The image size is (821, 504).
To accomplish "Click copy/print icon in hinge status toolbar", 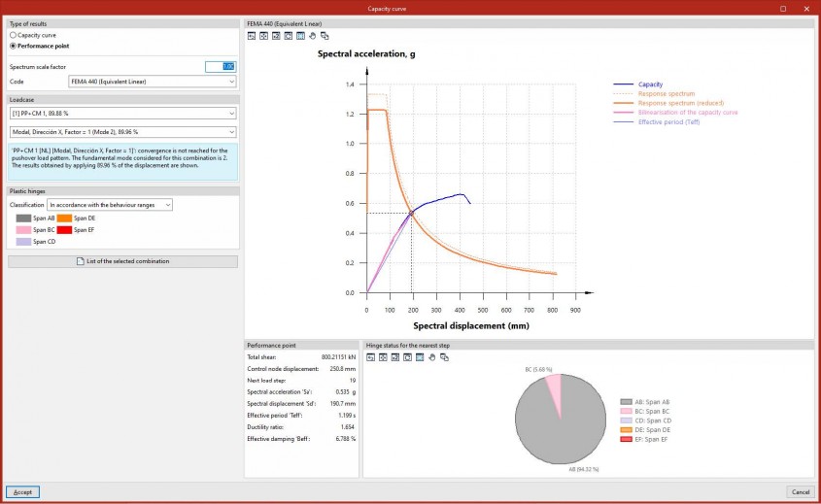I will click(x=444, y=357).
